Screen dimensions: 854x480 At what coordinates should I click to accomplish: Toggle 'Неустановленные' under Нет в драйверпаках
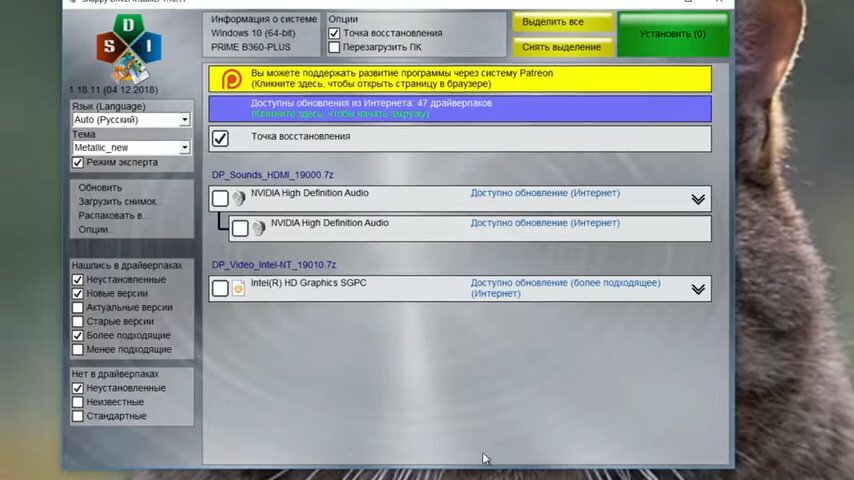tap(78, 388)
